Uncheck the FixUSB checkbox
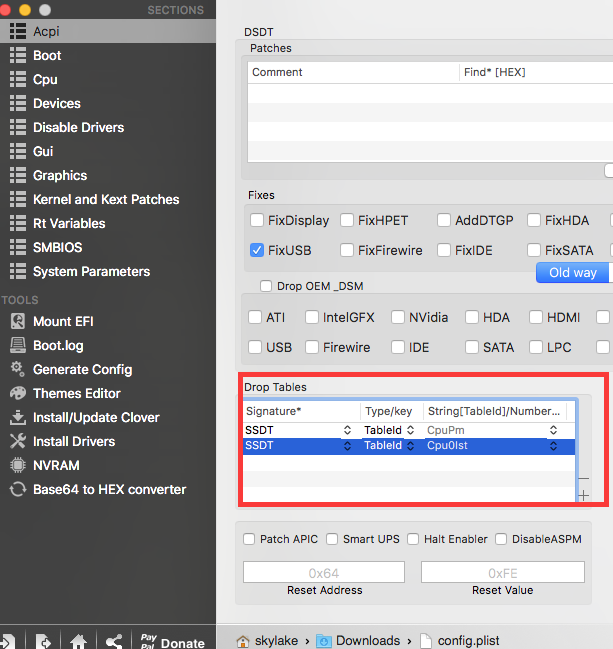The height and width of the screenshot is (649, 613). (x=257, y=251)
